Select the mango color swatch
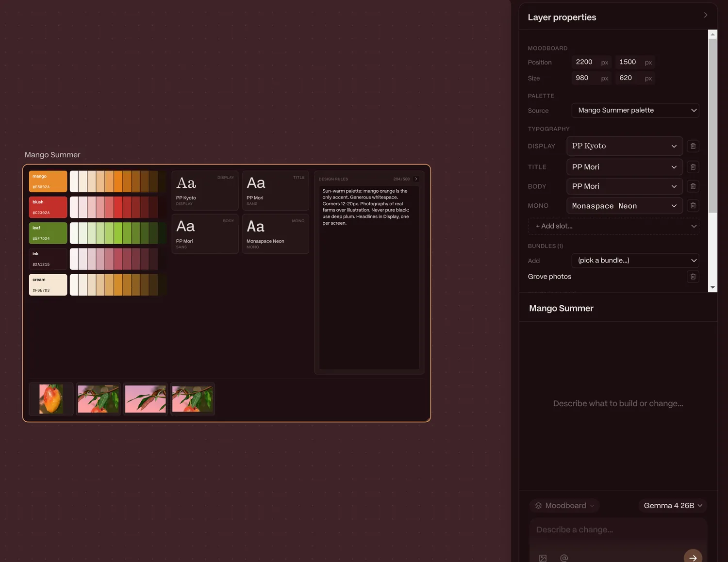The image size is (728, 562). point(48,182)
